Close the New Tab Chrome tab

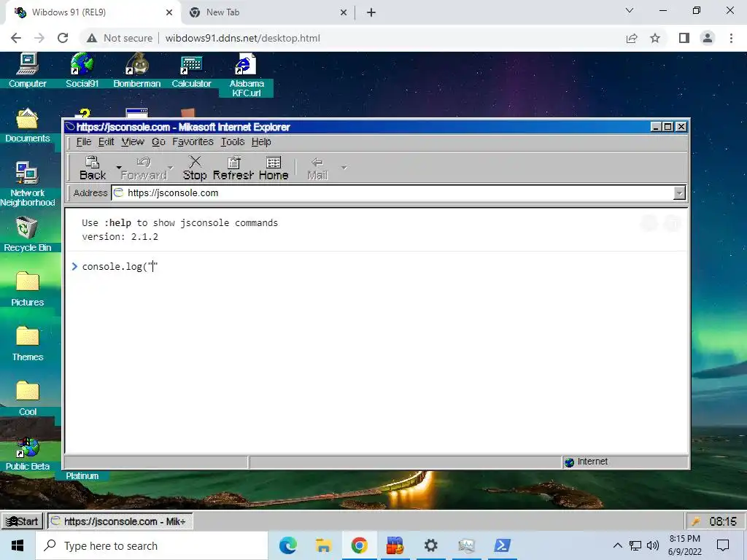(x=344, y=13)
